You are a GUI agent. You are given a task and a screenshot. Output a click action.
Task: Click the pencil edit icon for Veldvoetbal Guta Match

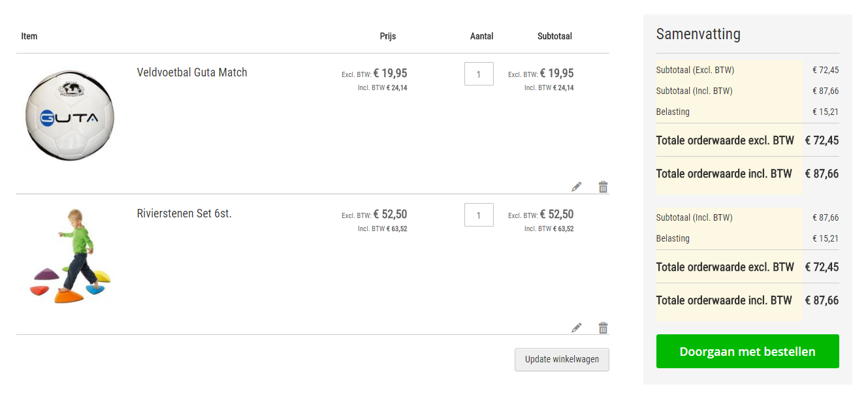576,187
